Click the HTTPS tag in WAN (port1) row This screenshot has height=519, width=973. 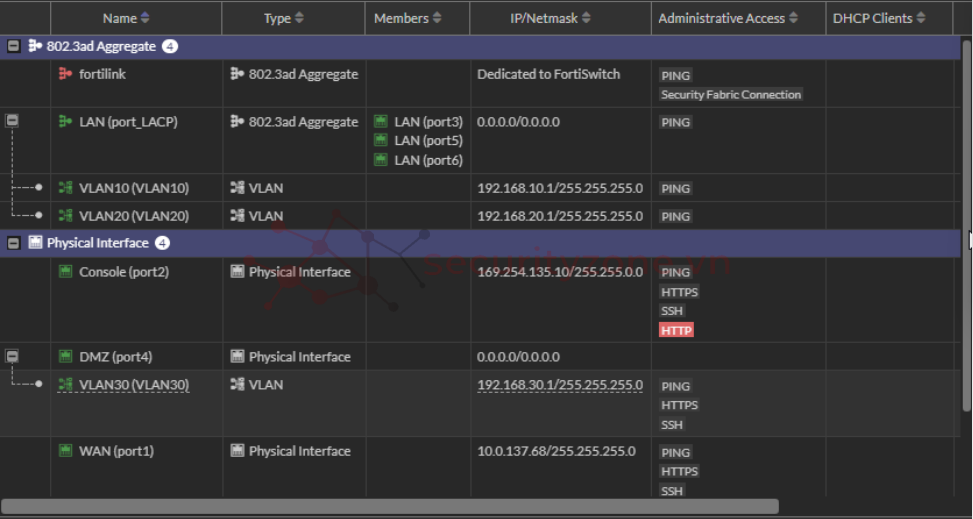pyautogui.click(x=679, y=471)
